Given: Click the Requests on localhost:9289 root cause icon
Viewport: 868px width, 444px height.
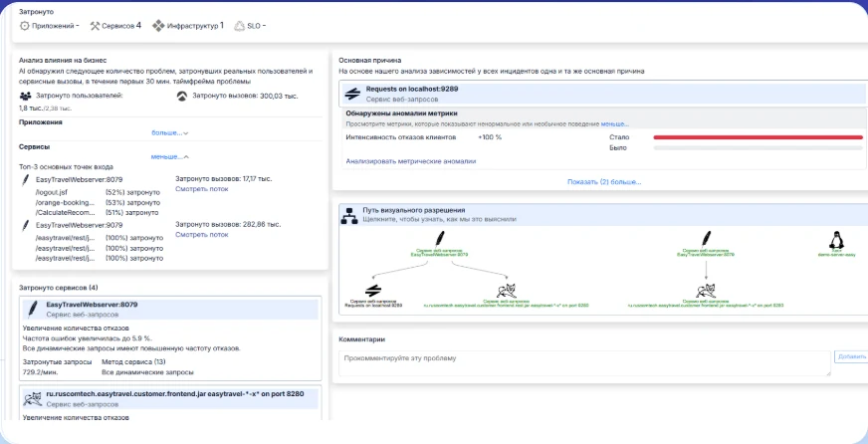Looking at the screenshot, I should click(352, 94).
